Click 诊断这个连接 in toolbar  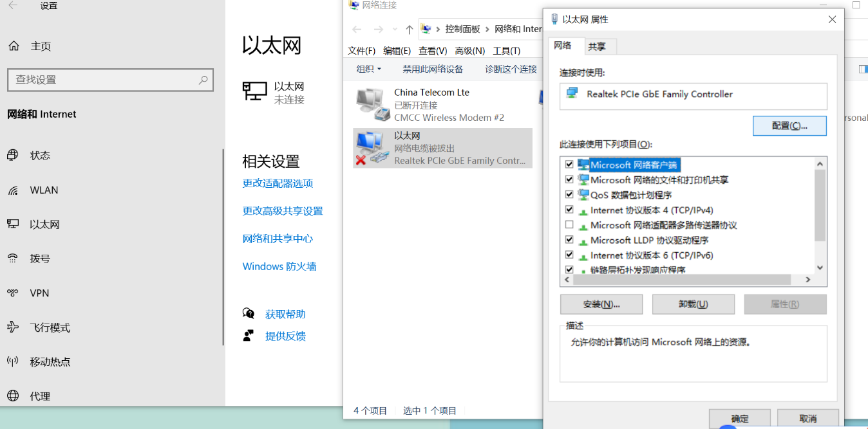pyautogui.click(x=511, y=69)
